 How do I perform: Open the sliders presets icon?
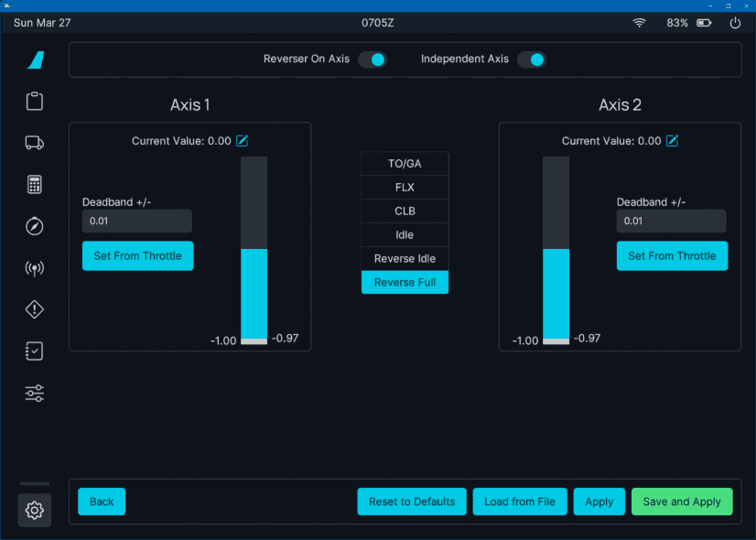coord(35,394)
